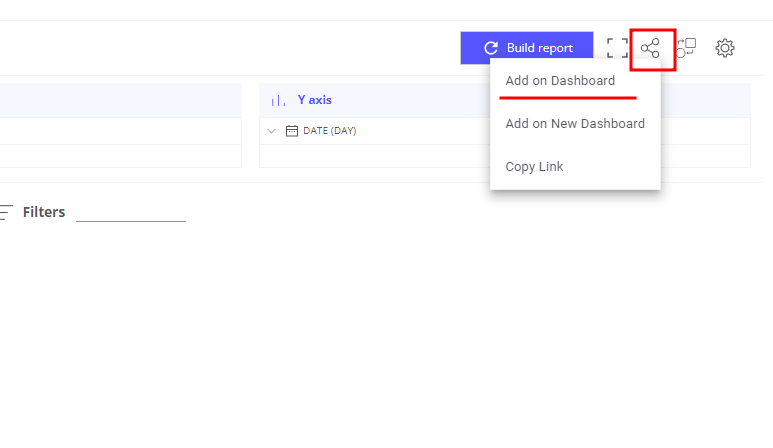Image resolution: width=773 pixels, height=448 pixels.
Task: Open settings with the gear icon
Action: pos(725,48)
